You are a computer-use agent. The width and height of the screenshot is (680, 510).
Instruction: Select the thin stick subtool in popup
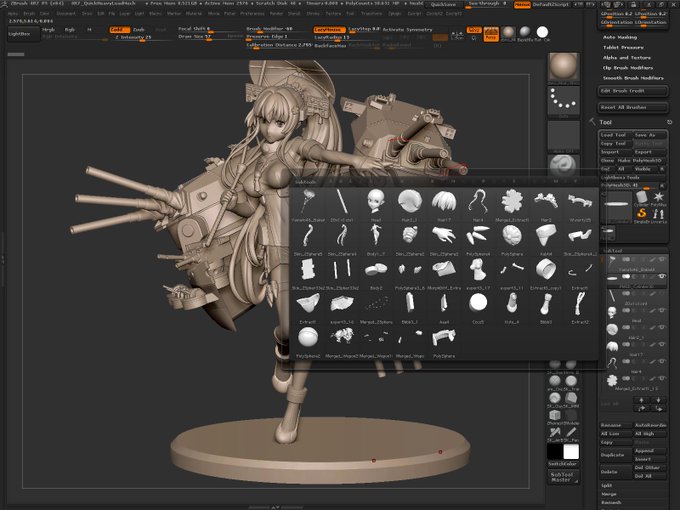click(x=342, y=202)
